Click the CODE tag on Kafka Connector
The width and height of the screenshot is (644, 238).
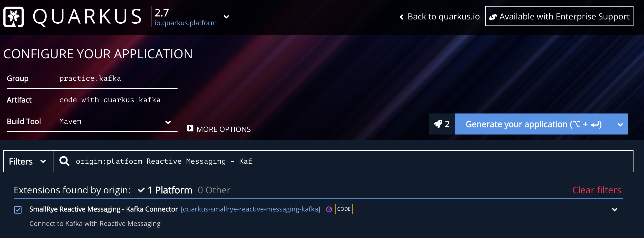pyautogui.click(x=344, y=209)
